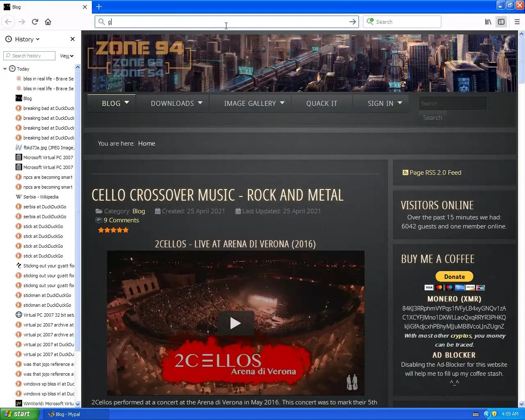The image size is (525, 420).
Task: Open the 9 Comments link
Action: click(121, 220)
